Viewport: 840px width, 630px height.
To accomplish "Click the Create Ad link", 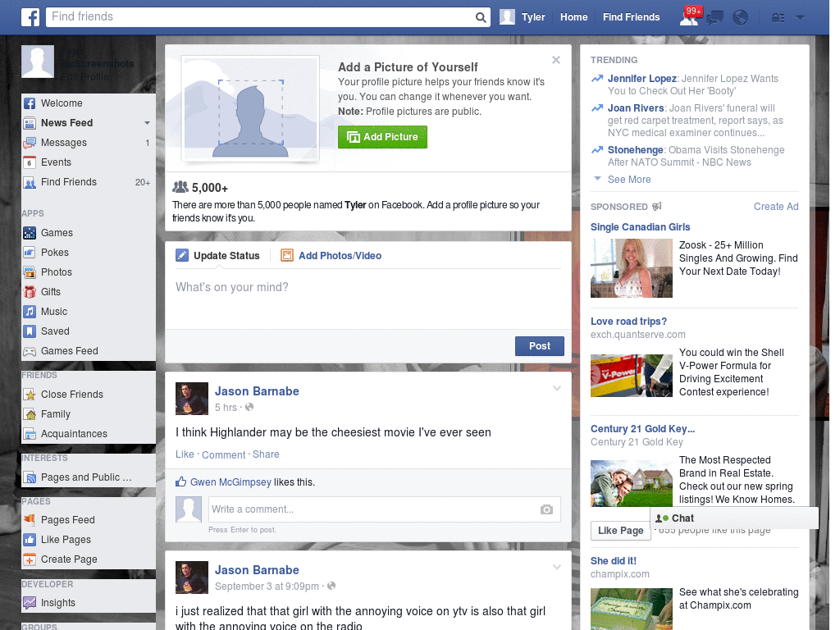I will point(776,207).
